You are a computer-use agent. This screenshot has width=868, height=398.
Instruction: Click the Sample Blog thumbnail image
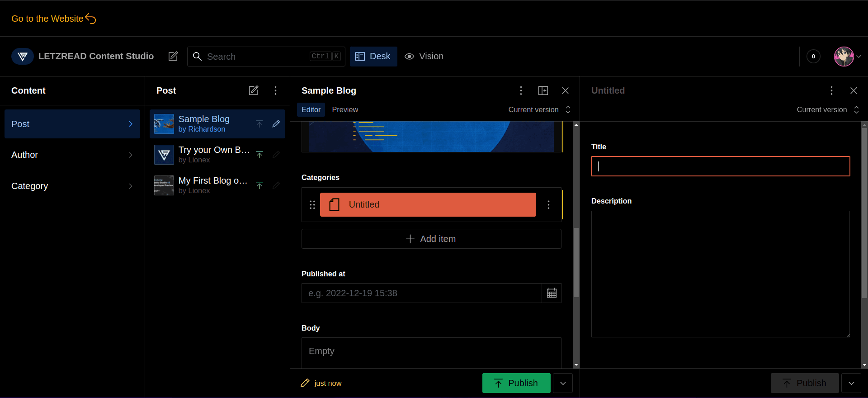[164, 124]
